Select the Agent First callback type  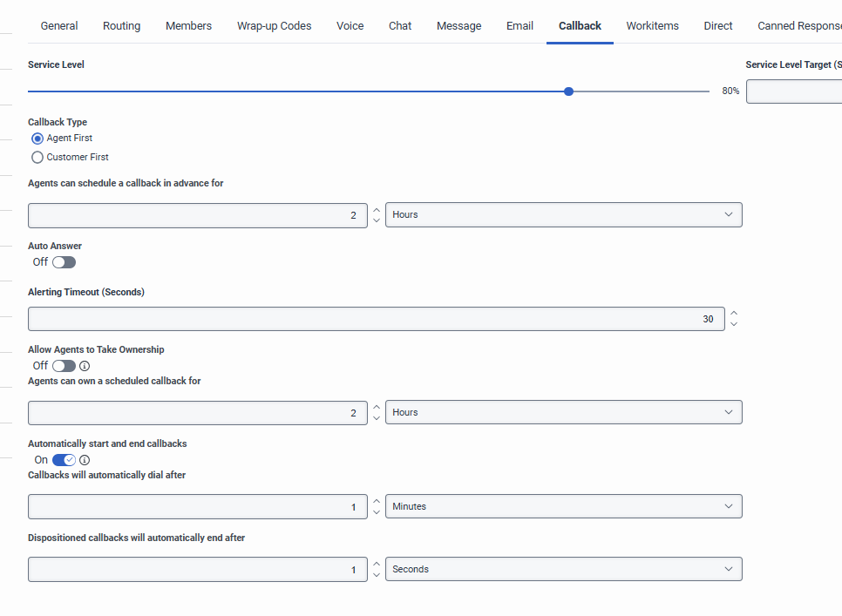pyautogui.click(x=37, y=139)
